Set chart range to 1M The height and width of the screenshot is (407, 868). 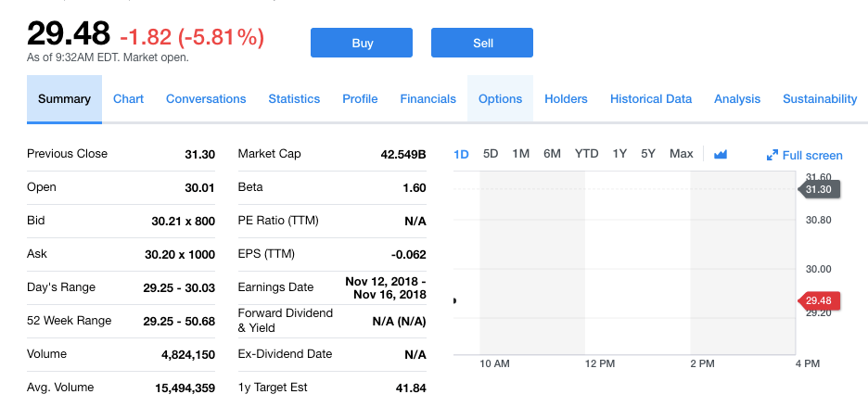tap(520, 154)
